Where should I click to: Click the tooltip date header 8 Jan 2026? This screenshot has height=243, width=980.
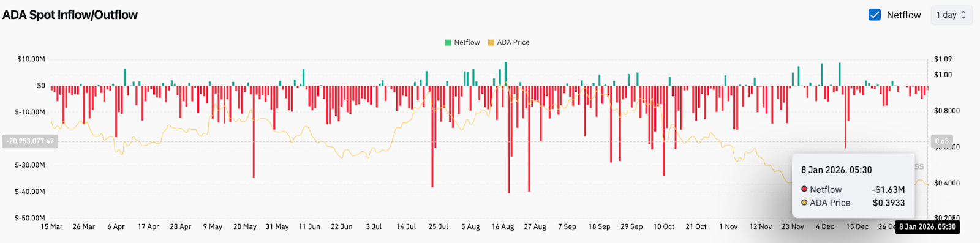[836, 170]
